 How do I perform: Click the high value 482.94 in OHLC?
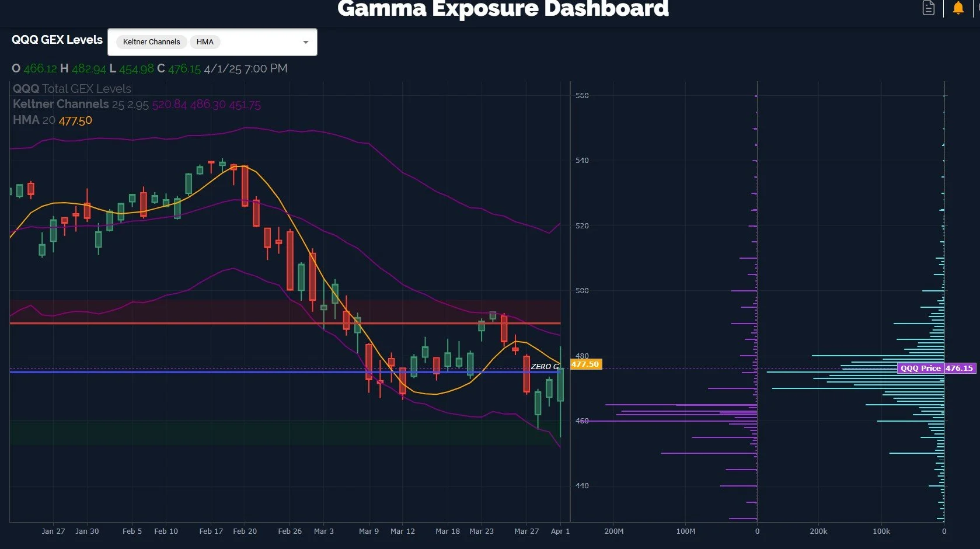pyautogui.click(x=89, y=69)
